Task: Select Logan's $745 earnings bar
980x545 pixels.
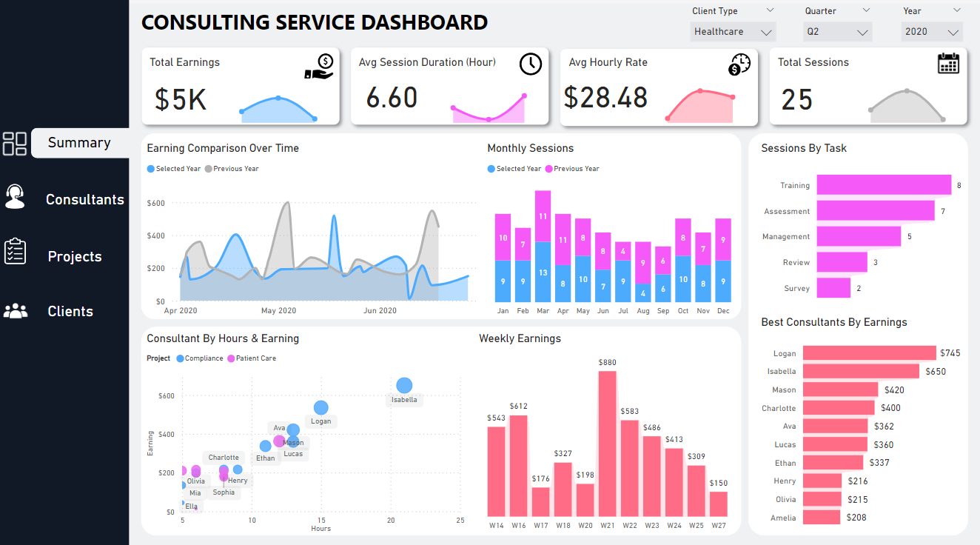Action: coord(870,353)
